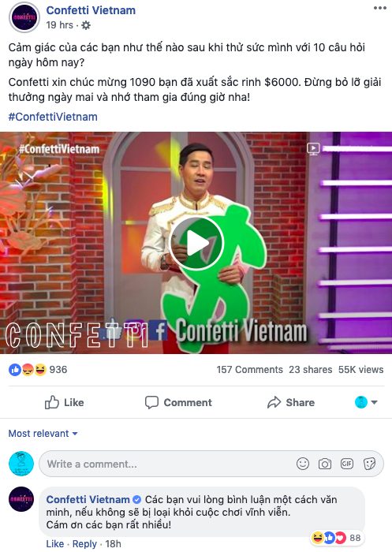Reply to the Confetti Vietnam comment
392x552 pixels.
pyautogui.click(x=84, y=544)
